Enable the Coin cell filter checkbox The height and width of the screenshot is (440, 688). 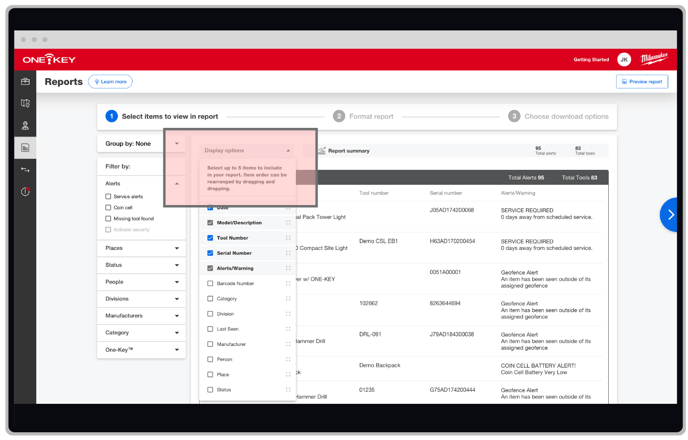click(108, 207)
